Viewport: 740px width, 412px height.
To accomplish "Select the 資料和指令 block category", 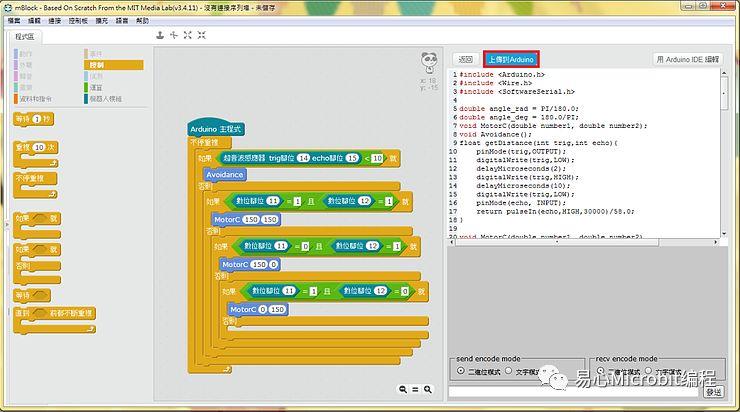I will pyautogui.click(x=33, y=99).
